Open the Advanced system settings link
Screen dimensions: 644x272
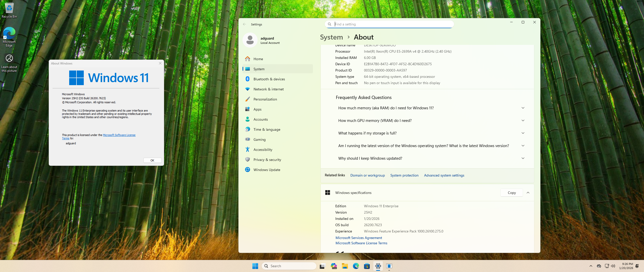click(444, 175)
